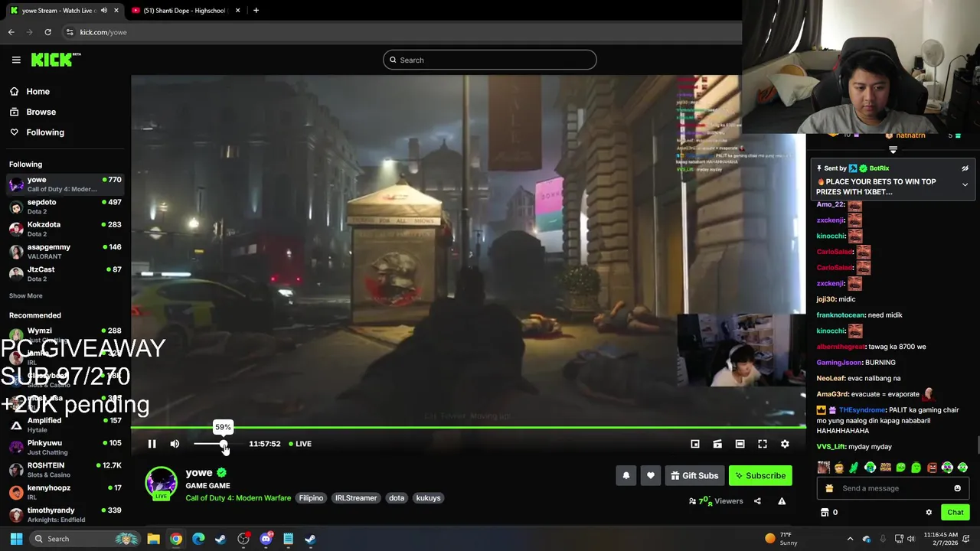Click the Kick search box
This screenshot has height=551, width=980.
(x=490, y=60)
